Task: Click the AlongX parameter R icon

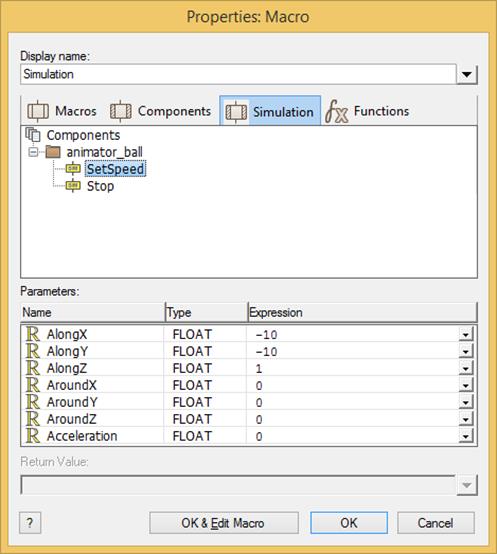Action: pyautogui.click(x=33, y=334)
